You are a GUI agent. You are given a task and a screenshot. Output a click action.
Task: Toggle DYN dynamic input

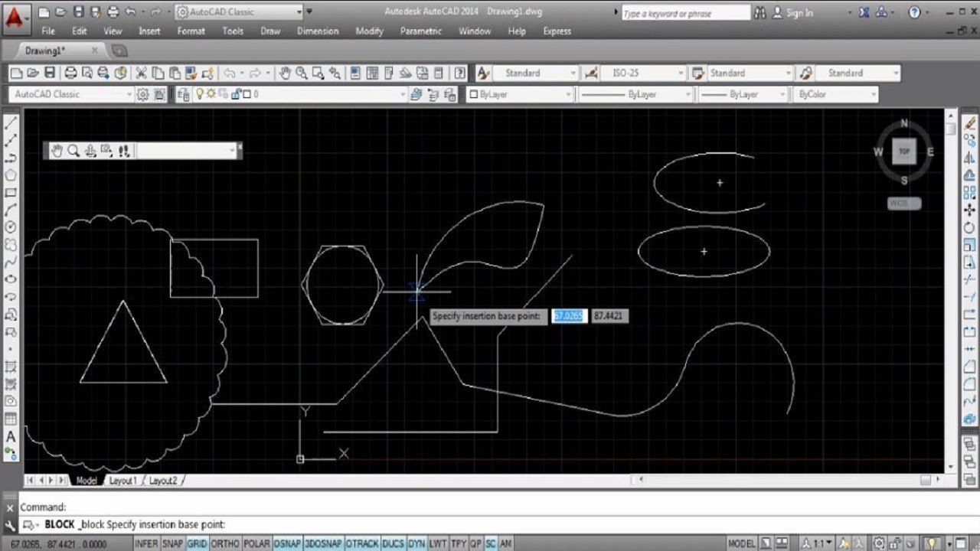pos(416,543)
